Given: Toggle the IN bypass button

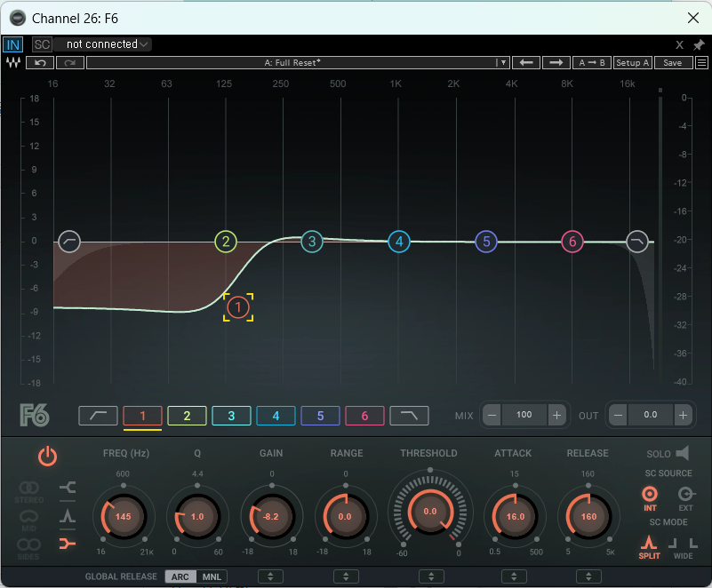Looking at the screenshot, I should (13, 44).
